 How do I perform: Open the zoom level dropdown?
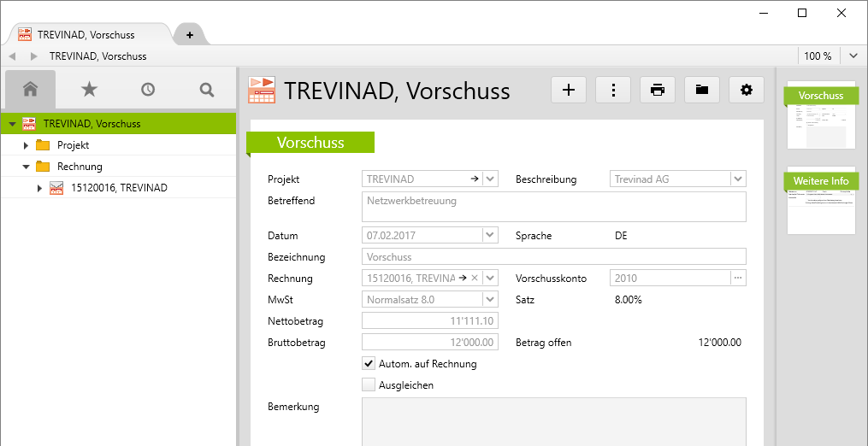pyautogui.click(x=853, y=56)
